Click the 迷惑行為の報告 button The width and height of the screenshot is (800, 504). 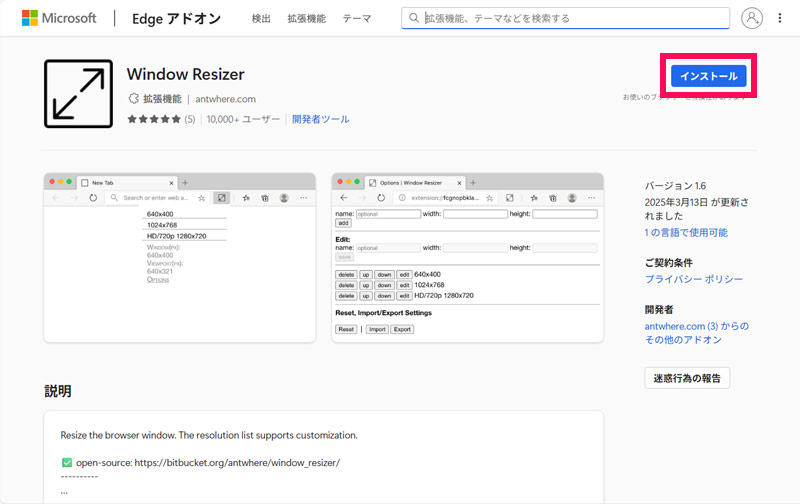tap(687, 378)
